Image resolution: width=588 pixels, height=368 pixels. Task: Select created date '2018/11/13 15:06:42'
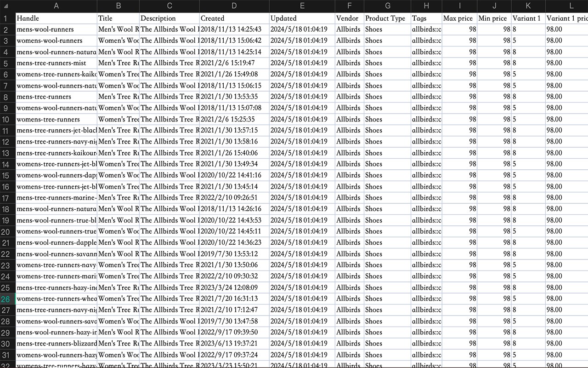[234, 40]
